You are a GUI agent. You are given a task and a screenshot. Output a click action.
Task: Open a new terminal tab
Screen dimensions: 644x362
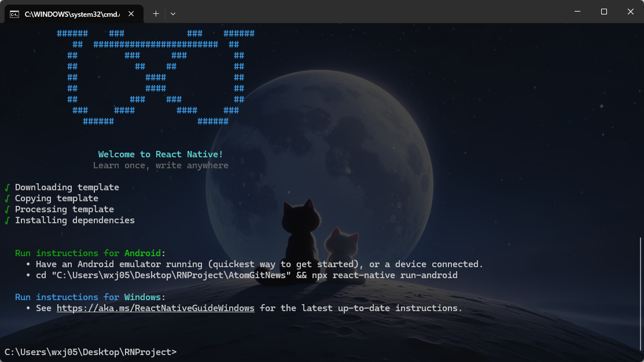pos(156,14)
